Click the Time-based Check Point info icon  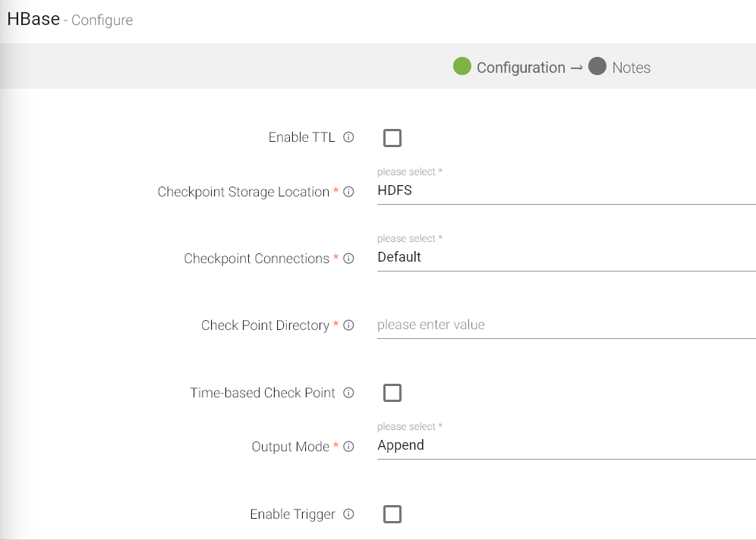click(348, 393)
